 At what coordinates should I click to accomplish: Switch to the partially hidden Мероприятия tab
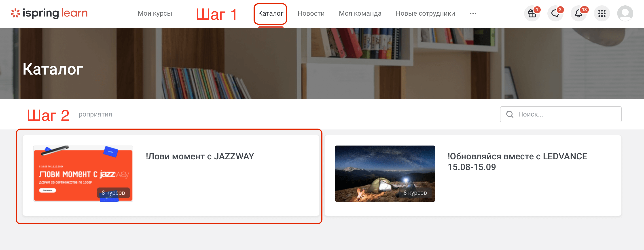point(95,115)
